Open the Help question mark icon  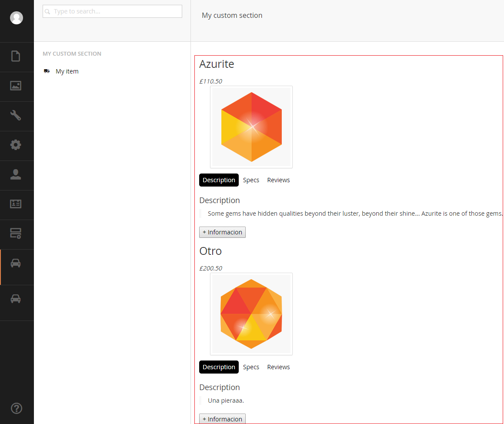[x=17, y=408]
